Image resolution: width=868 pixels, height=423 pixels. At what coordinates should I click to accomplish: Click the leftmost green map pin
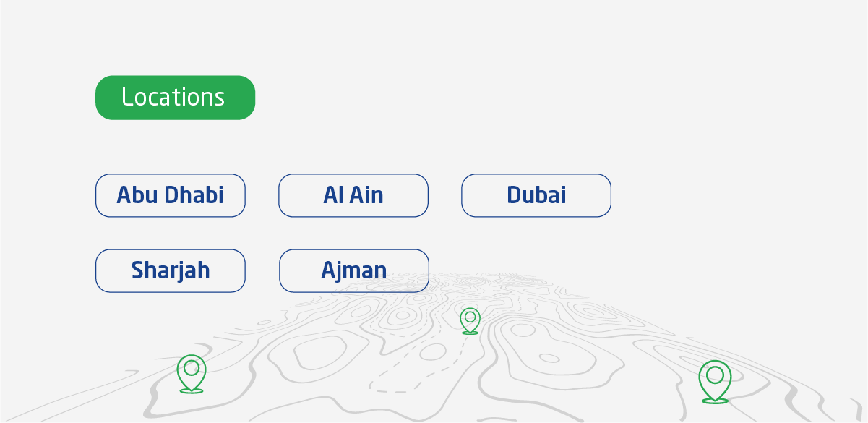[191, 374]
